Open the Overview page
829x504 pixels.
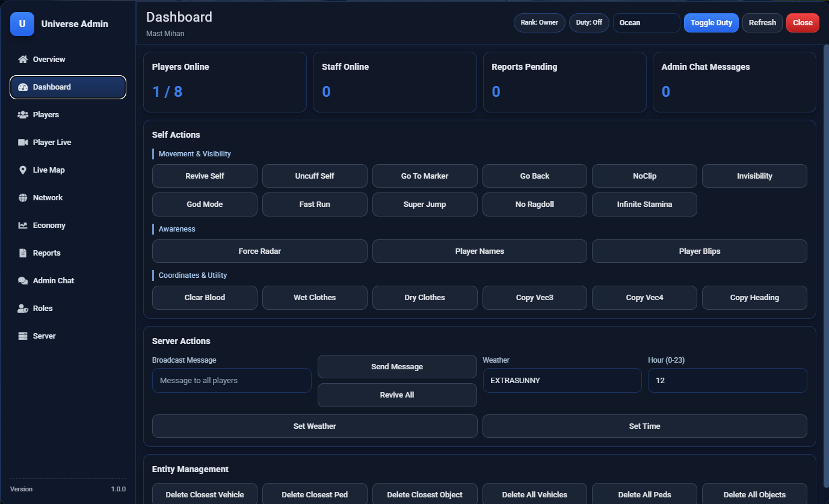tap(68, 60)
